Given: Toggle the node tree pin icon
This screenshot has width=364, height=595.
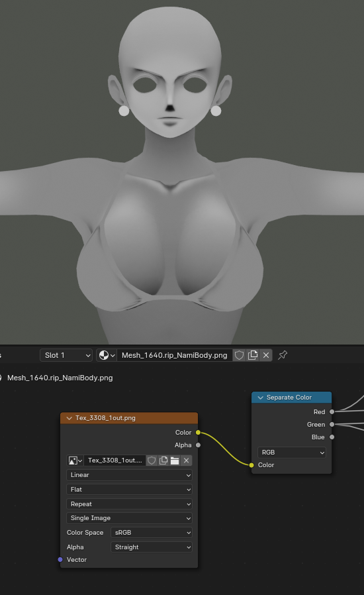Looking at the screenshot, I should 283,355.
